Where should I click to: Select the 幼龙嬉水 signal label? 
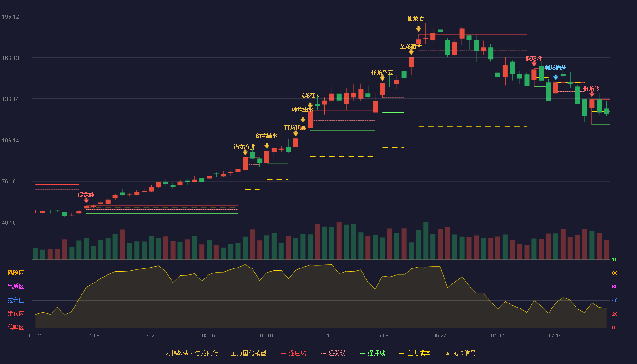coord(267,136)
